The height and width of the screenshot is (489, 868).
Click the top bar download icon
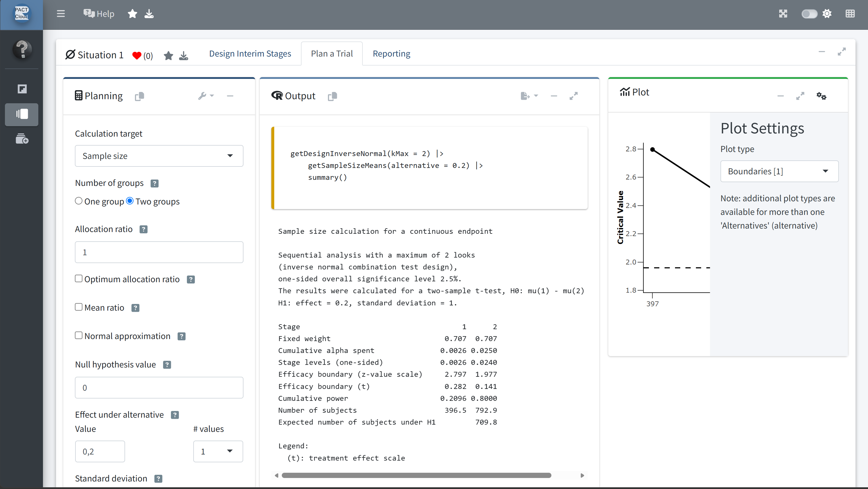[x=149, y=14]
